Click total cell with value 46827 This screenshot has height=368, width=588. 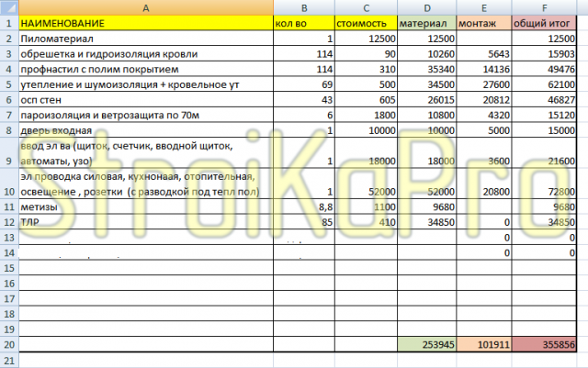click(544, 100)
